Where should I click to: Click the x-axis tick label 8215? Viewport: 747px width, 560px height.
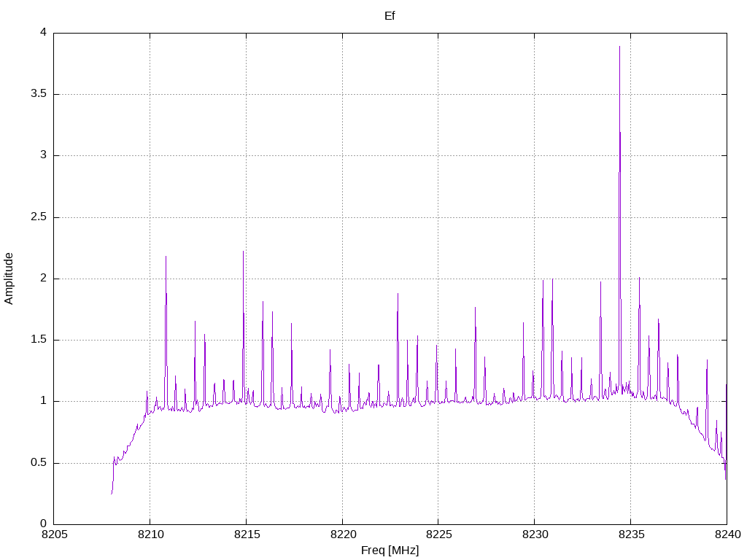tap(247, 534)
